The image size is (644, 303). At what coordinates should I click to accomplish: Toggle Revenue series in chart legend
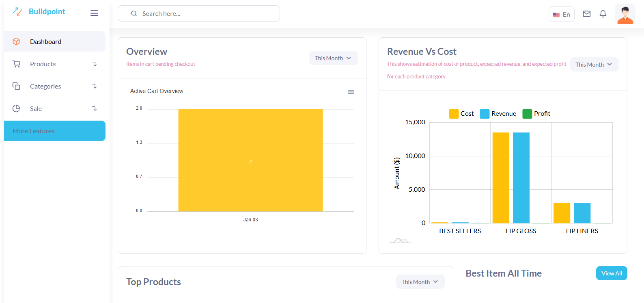pyautogui.click(x=498, y=114)
